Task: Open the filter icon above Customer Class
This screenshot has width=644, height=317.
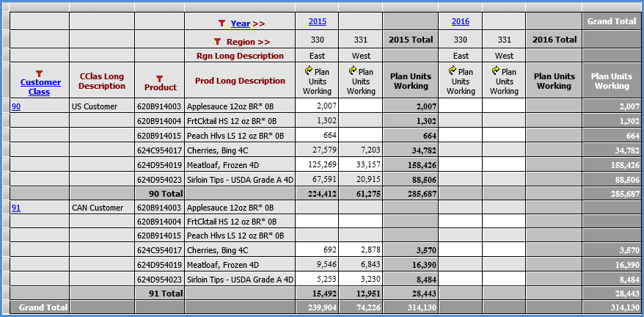Action: click(x=40, y=73)
